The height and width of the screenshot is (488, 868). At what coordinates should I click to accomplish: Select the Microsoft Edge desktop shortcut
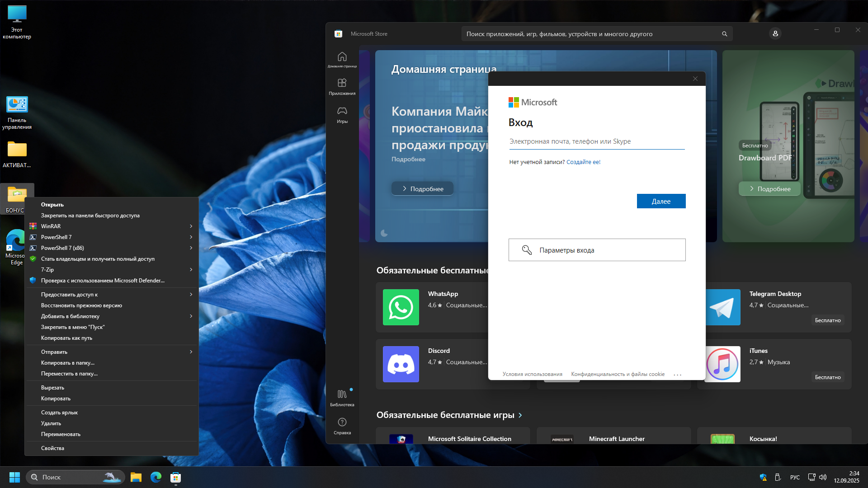tap(15, 247)
